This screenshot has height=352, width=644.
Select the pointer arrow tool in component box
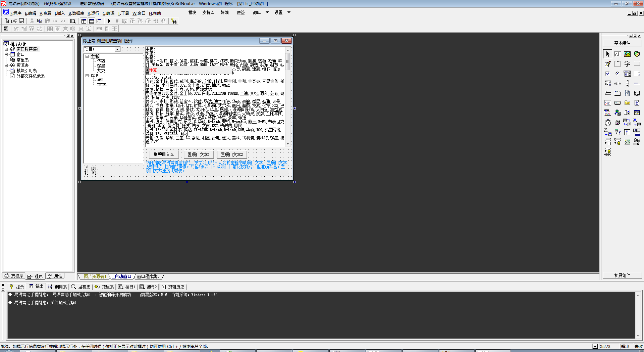[x=608, y=54]
